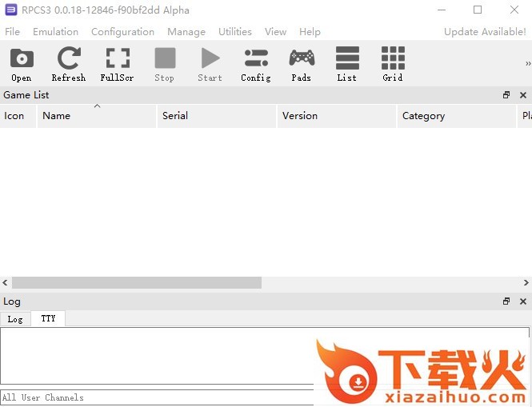Open the View menu

pyautogui.click(x=275, y=32)
